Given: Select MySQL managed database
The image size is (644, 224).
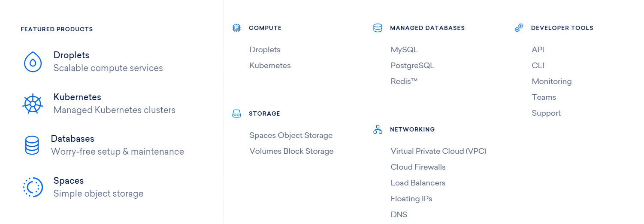Looking at the screenshot, I should coord(404,50).
